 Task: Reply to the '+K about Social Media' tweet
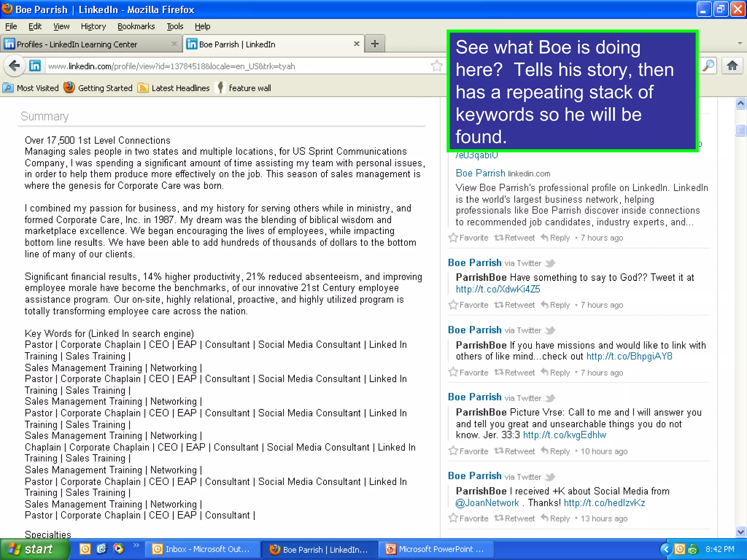tap(556, 518)
